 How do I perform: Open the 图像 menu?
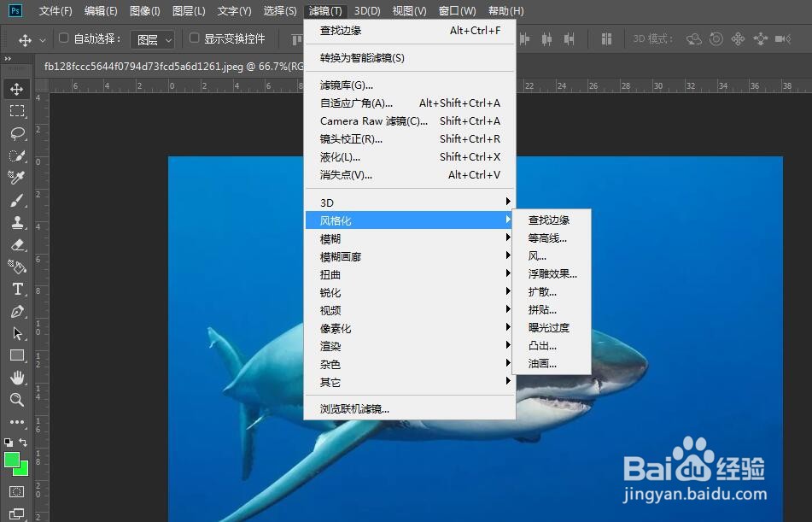click(x=143, y=10)
